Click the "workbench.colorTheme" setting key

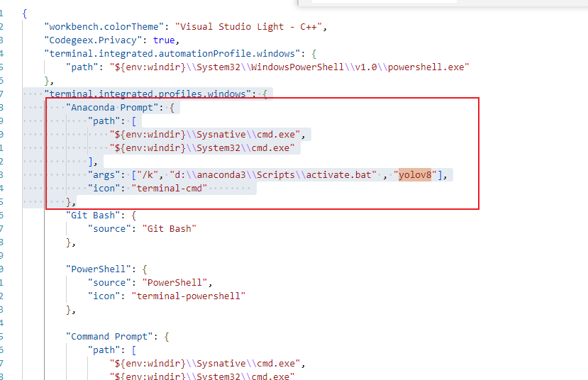[x=106, y=27]
